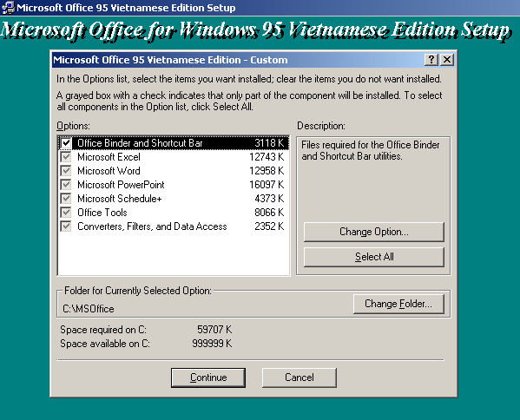Toggle the Office Tools checkbox
The width and height of the screenshot is (520, 420).
coord(66,213)
